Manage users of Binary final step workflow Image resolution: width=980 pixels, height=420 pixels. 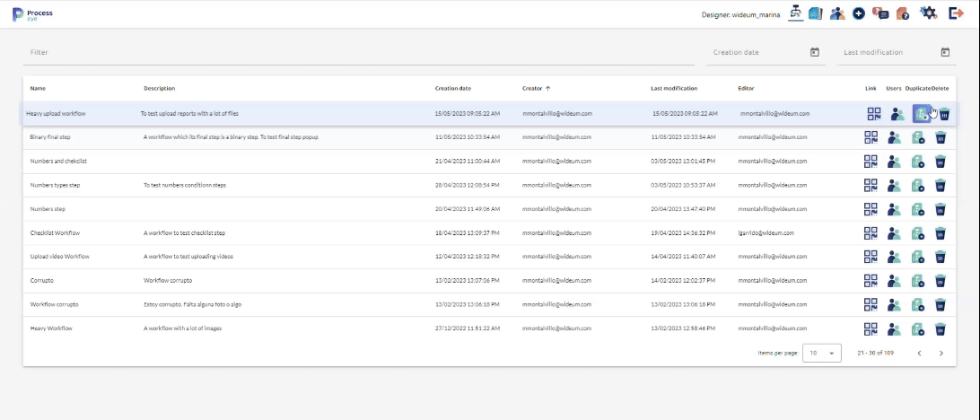(x=896, y=137)
